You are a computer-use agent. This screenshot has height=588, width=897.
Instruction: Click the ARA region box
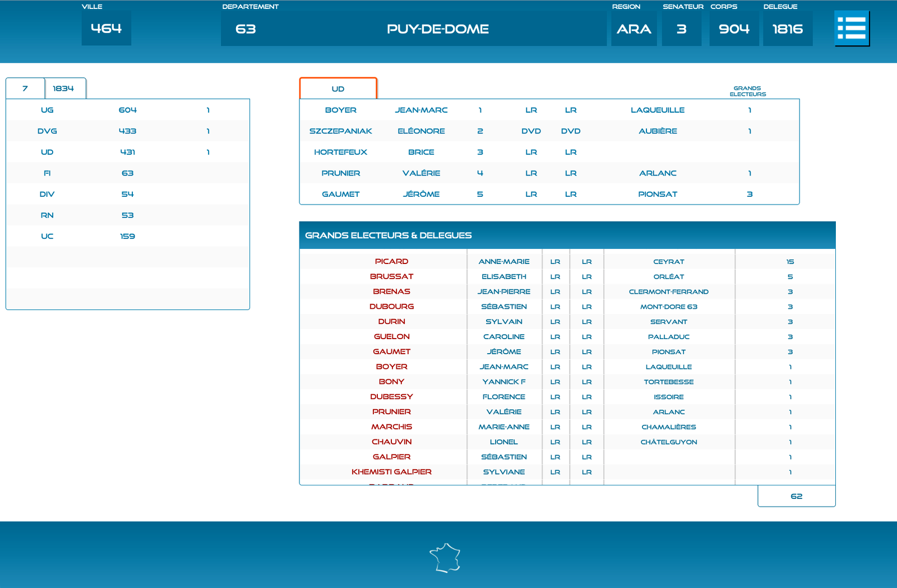coord(634,29)
